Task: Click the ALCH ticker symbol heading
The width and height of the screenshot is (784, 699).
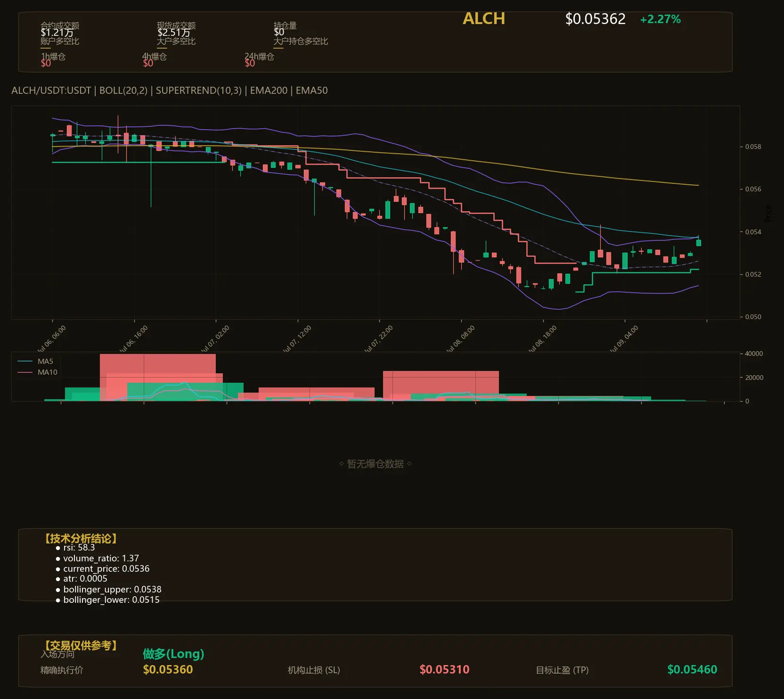Action: (484, 18)
